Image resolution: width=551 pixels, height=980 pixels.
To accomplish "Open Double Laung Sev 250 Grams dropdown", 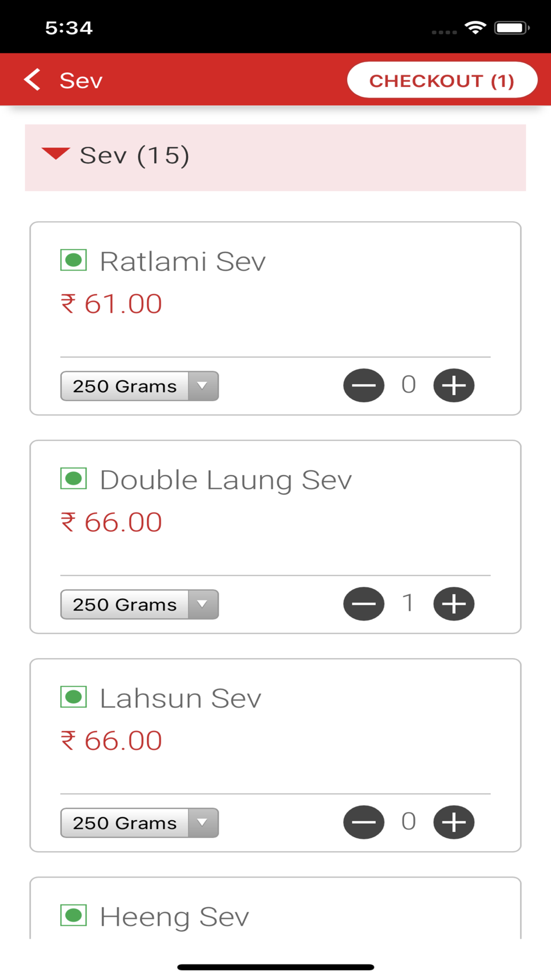I will tap(139, 604).
